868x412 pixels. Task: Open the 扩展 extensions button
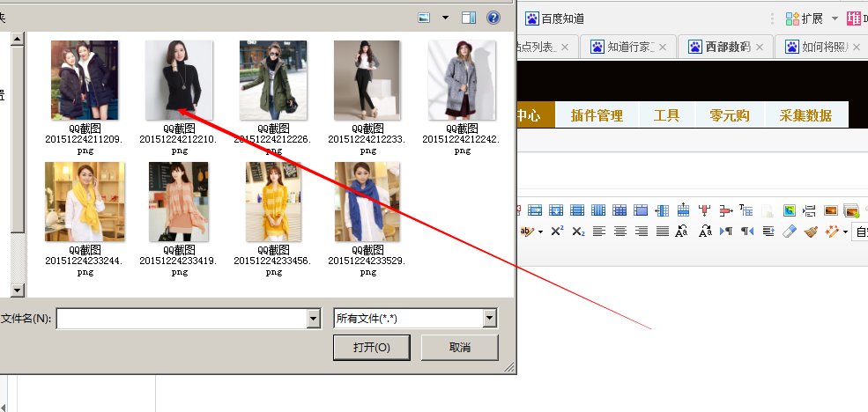pyautogui.click(x=805, y=18)
